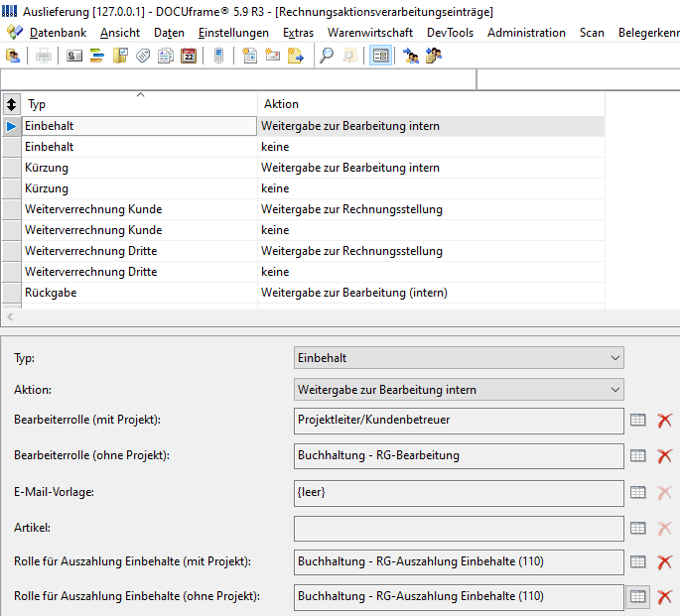Toggle the detail form view icon
The width and height of the screenshot is (680, 616).
380,56
